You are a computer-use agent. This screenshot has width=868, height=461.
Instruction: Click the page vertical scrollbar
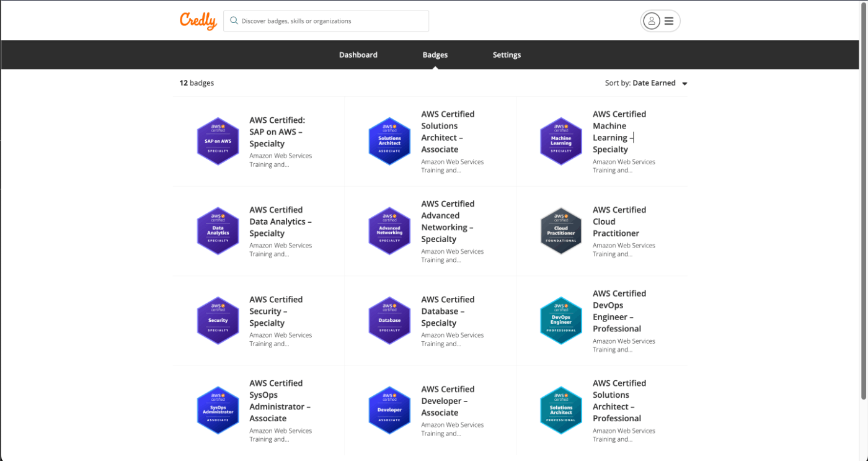(x=864, y=202)
